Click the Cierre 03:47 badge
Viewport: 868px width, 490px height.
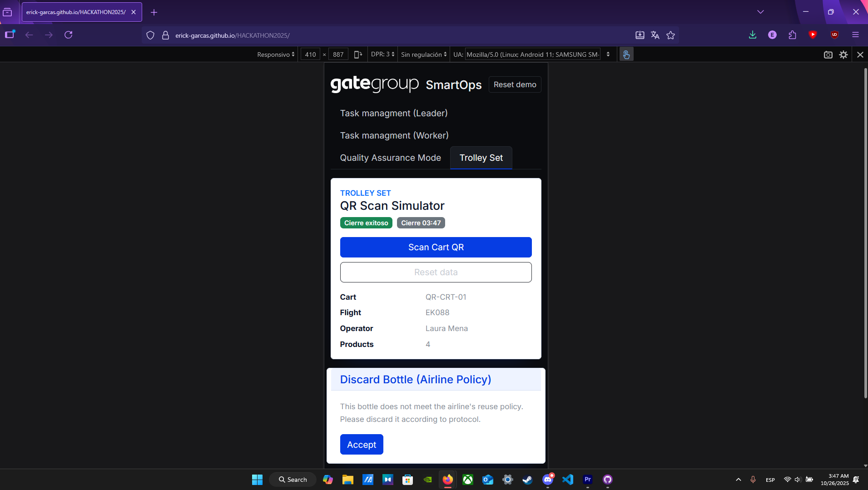coord(421,223)
